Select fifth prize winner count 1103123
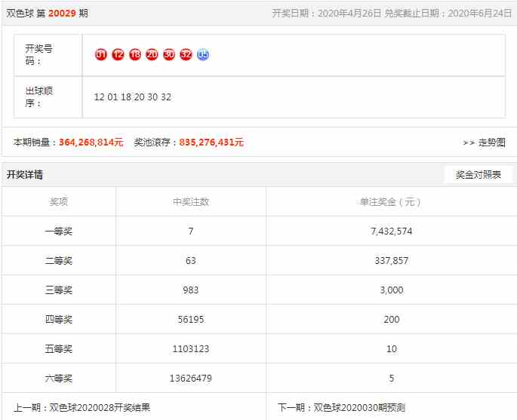 (x=191, y=348)
